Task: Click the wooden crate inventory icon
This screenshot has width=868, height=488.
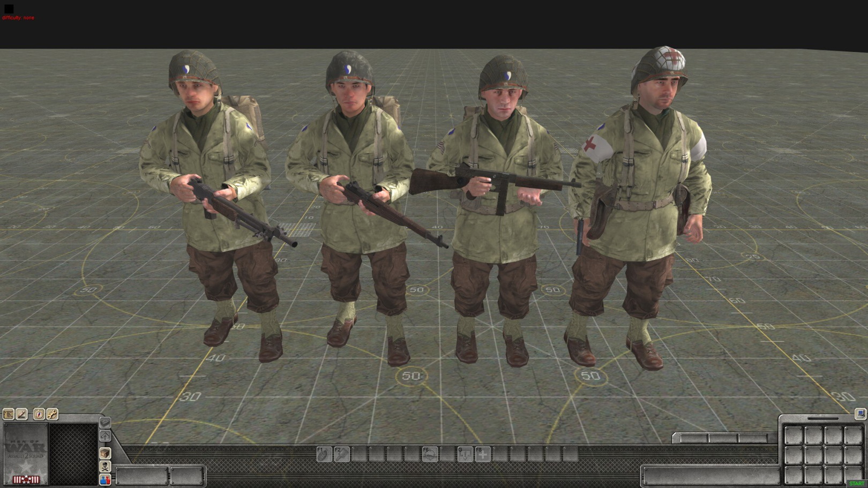Action: tap(105, 453)
